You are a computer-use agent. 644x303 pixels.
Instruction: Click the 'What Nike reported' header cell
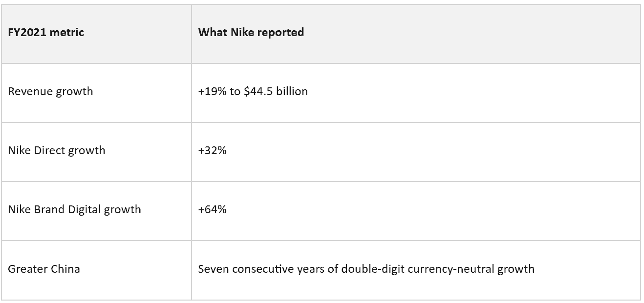point(416,34)
